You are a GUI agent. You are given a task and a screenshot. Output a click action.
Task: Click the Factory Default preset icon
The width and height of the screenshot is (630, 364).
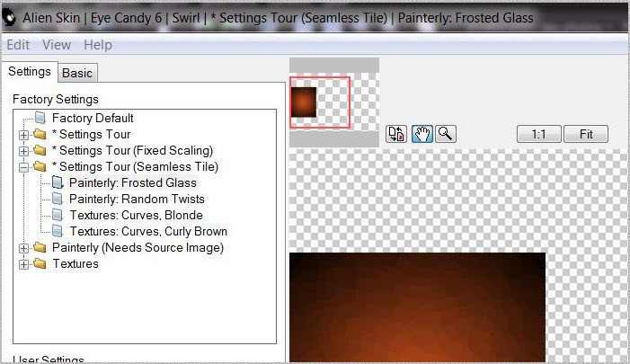[40, 118]
